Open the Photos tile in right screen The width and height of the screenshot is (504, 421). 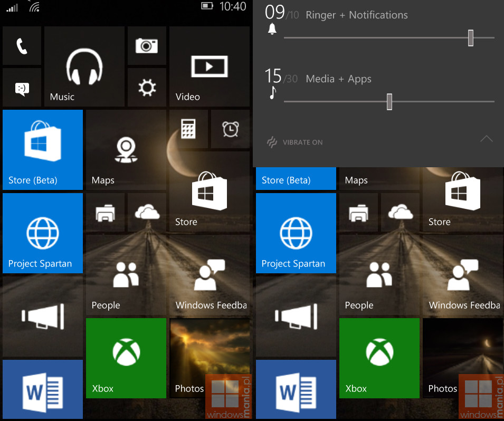coord(463,358)
